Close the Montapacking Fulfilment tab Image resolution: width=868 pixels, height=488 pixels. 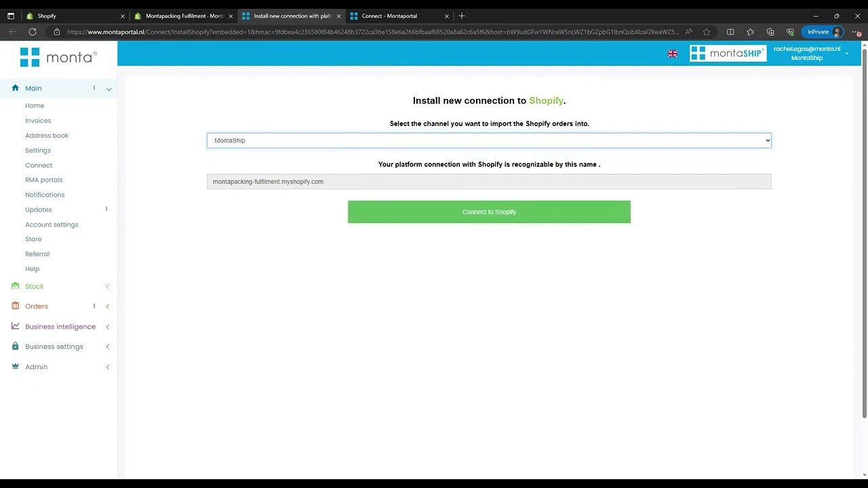click(231, 16)
